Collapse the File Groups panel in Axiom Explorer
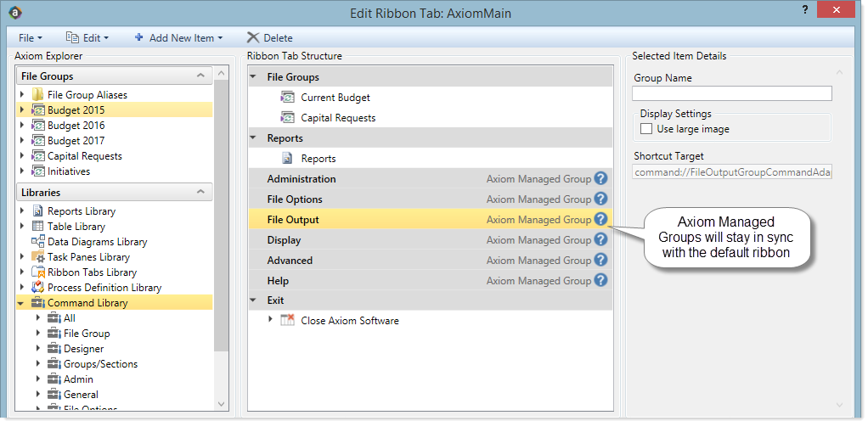Screen dimensions: 868x421 (x=200, y=76)
